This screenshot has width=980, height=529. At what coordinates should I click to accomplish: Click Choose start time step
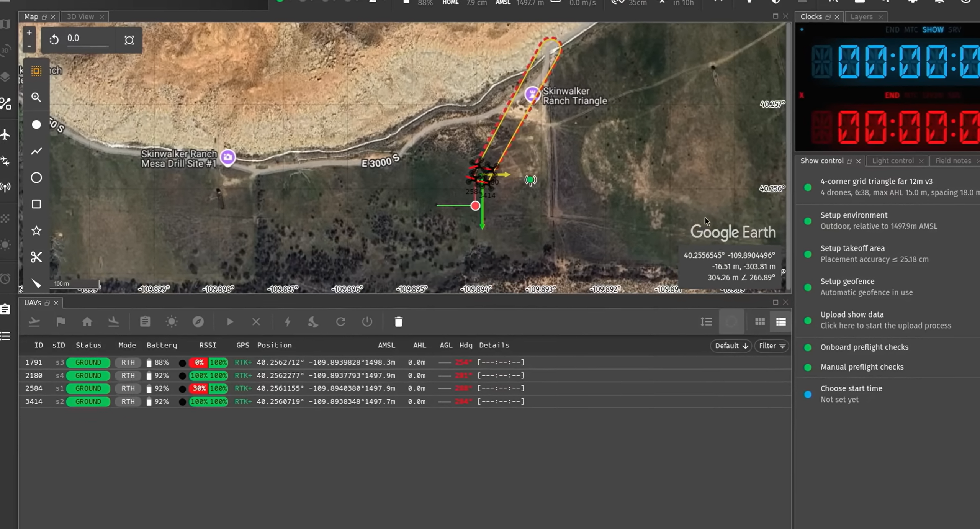tap(888, 394)
